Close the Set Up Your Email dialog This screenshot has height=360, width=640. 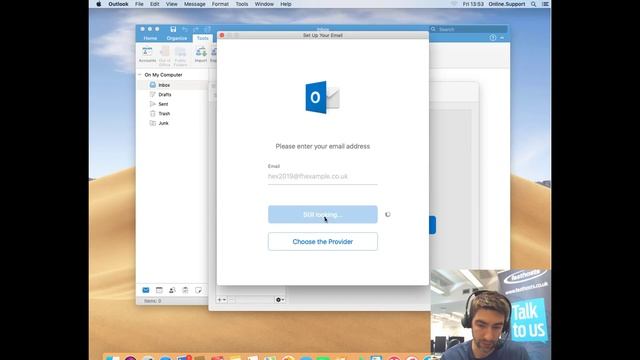pos(222,36)
